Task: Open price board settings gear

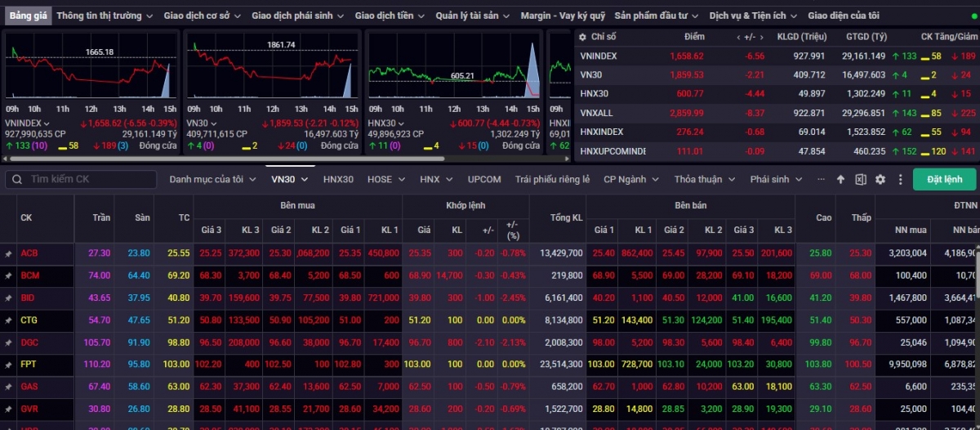Action: [880, 180]
